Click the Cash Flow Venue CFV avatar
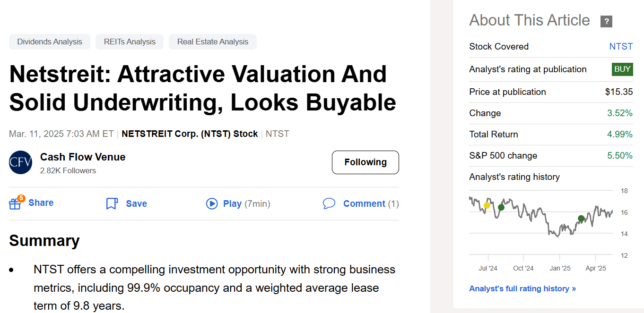 point(21,162)
